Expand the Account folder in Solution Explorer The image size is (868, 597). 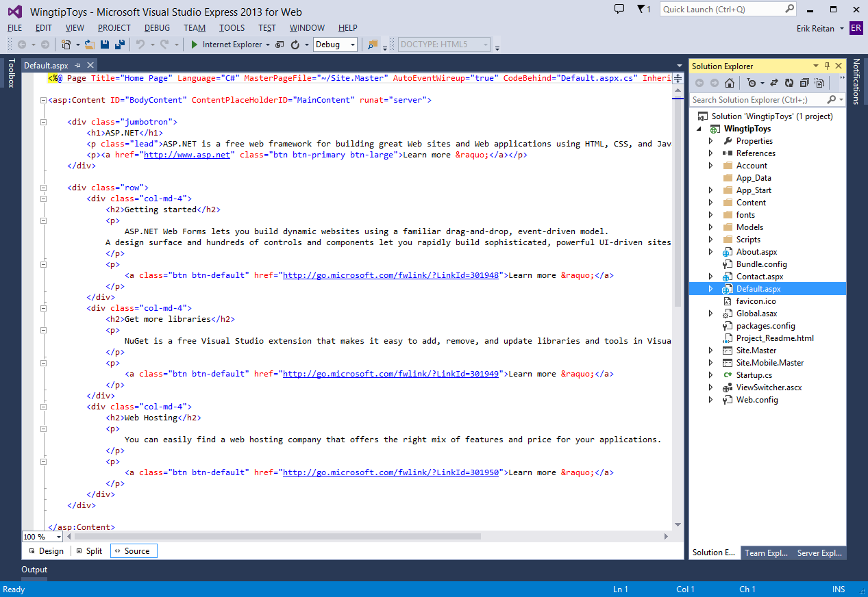[711, 165]
